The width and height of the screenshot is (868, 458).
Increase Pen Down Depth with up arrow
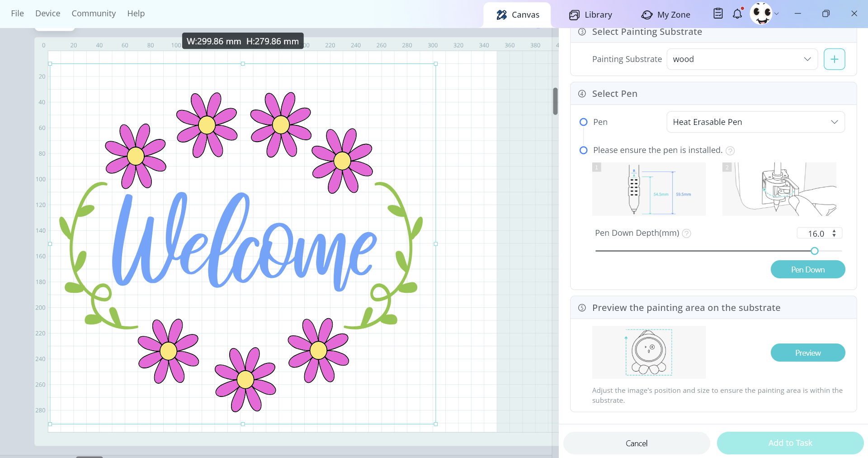coord(834,231)
